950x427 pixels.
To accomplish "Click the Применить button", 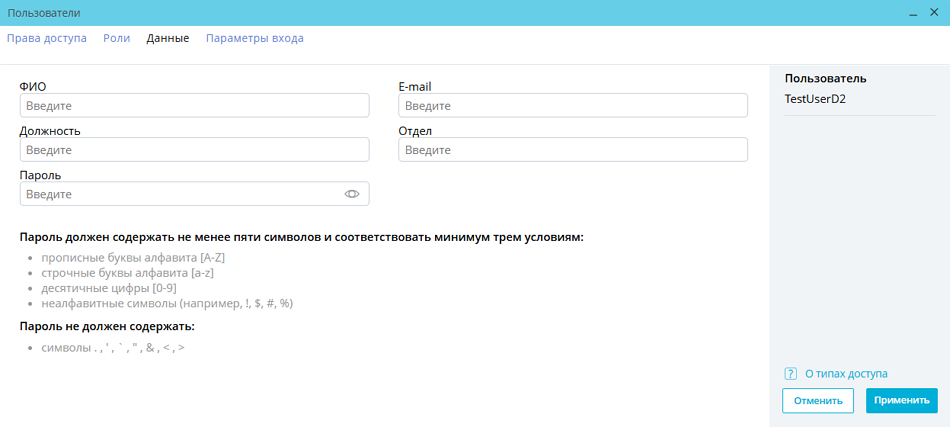I will click(901, 401).
